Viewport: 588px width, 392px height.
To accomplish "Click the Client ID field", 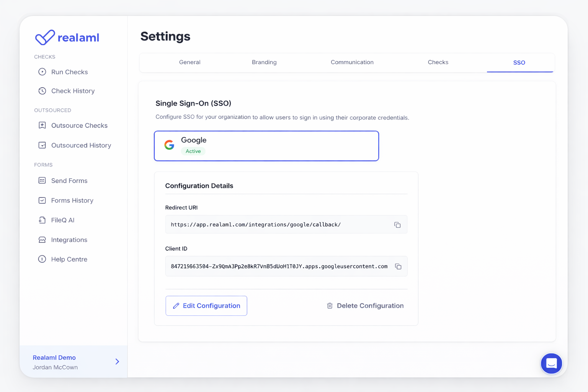I will (279, 266).
